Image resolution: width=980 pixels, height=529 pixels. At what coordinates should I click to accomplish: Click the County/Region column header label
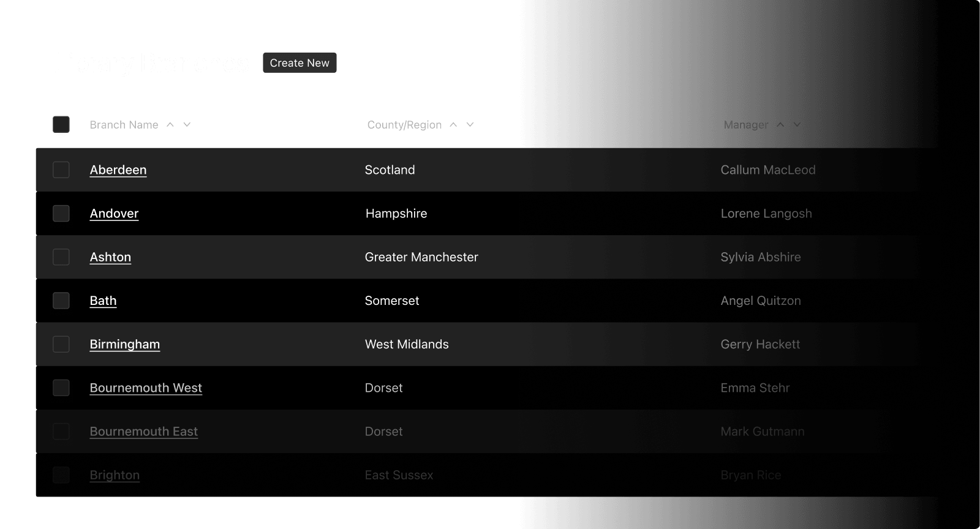(x=404, y=125)
